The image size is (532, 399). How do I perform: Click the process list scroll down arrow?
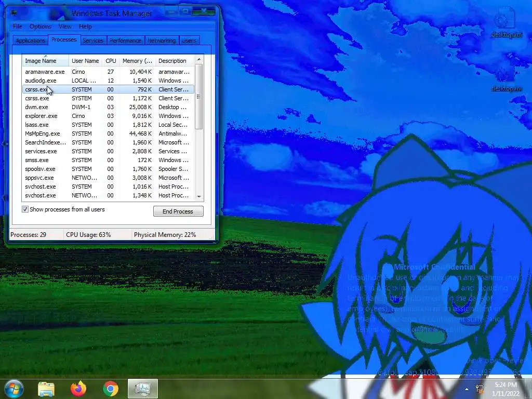(x=199, y=197)
